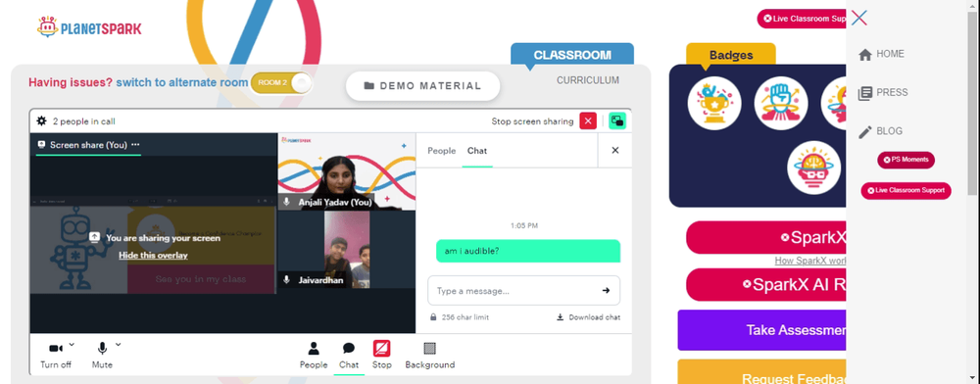
Task: Switch to CLASSROOM tab
Action: tap(572, 55)
